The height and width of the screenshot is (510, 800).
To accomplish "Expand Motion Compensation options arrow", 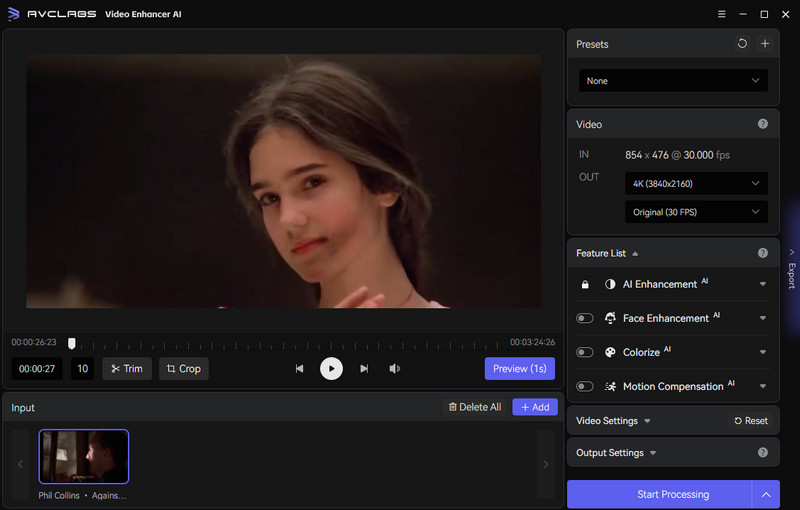I will pyautogui.click(x=763, y=387).
